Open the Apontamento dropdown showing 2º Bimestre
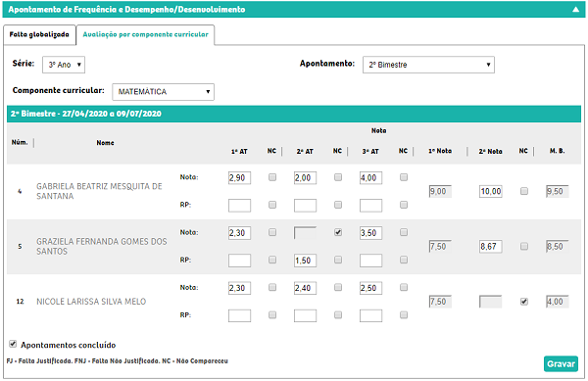588x381 pixels. tap(428, 65)
